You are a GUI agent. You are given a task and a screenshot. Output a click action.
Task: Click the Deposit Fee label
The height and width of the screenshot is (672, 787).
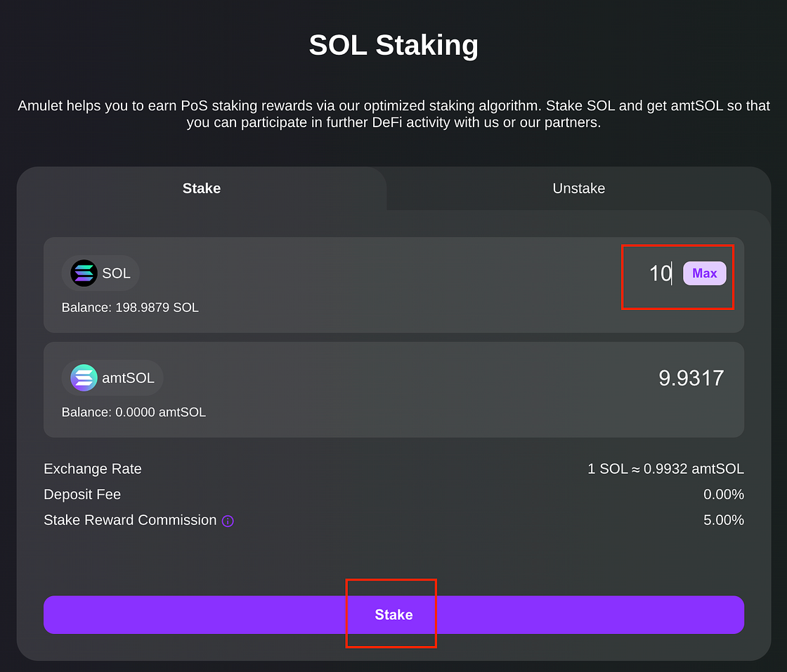[x=82, y=494]
